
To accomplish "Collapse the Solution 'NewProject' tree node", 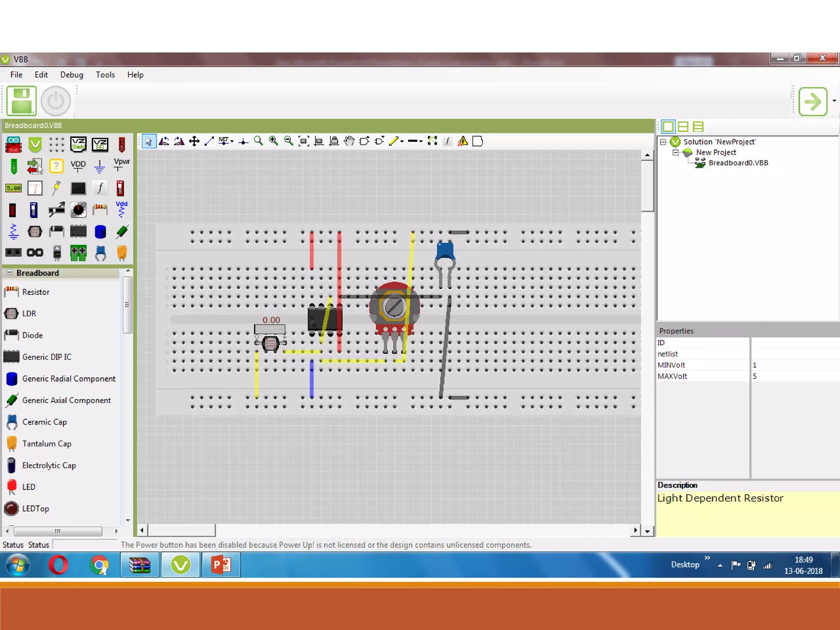I will pos(663,142).
